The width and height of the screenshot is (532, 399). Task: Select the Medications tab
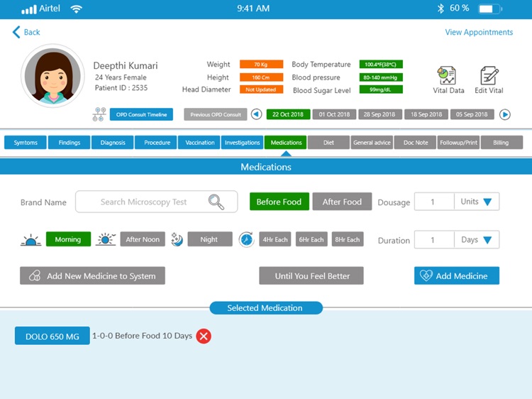pos(286,143)
